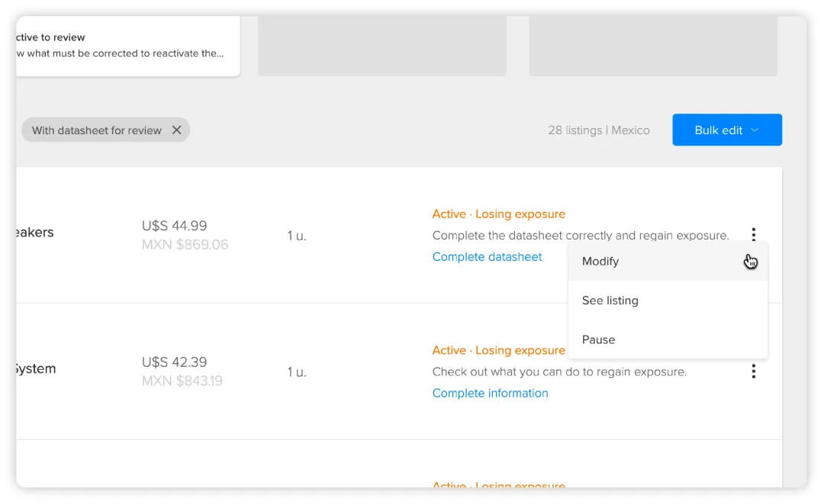Click the '28 listings | Mexico' counter
The width and height of the screenshot is (824, 504).
pyautogui.click(x=598, y=130)
